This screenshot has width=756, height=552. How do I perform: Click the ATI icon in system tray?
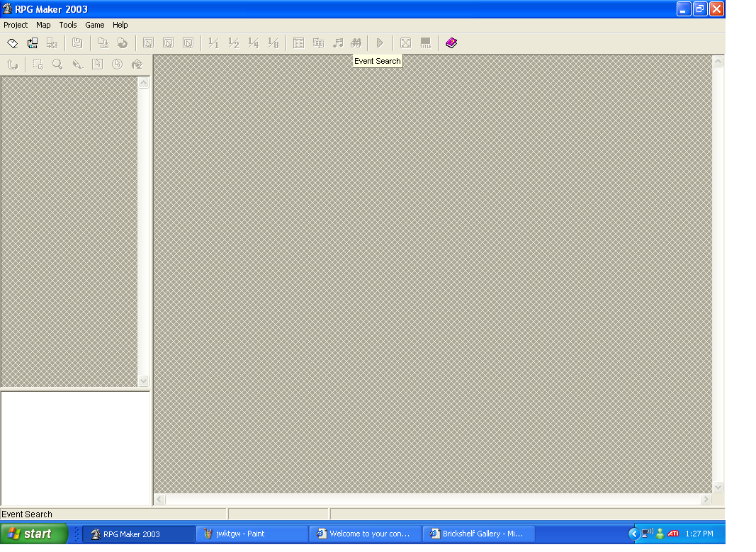click(674, 534)
